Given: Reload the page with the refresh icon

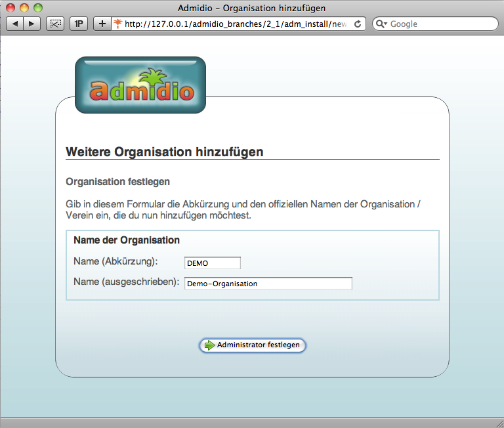Looking at the screenshot, I should pos(358,24).
